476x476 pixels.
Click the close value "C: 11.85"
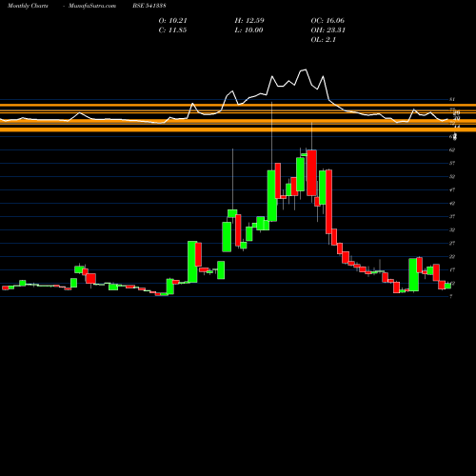click(172, 30)
